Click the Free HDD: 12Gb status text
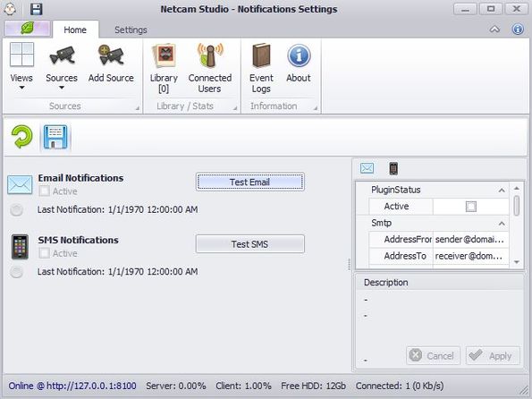 [313, 386]
